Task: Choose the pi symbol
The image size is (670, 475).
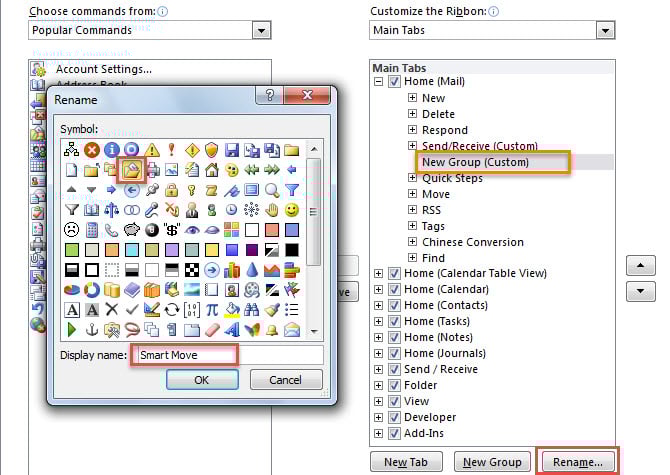Action: pos(212,309)
